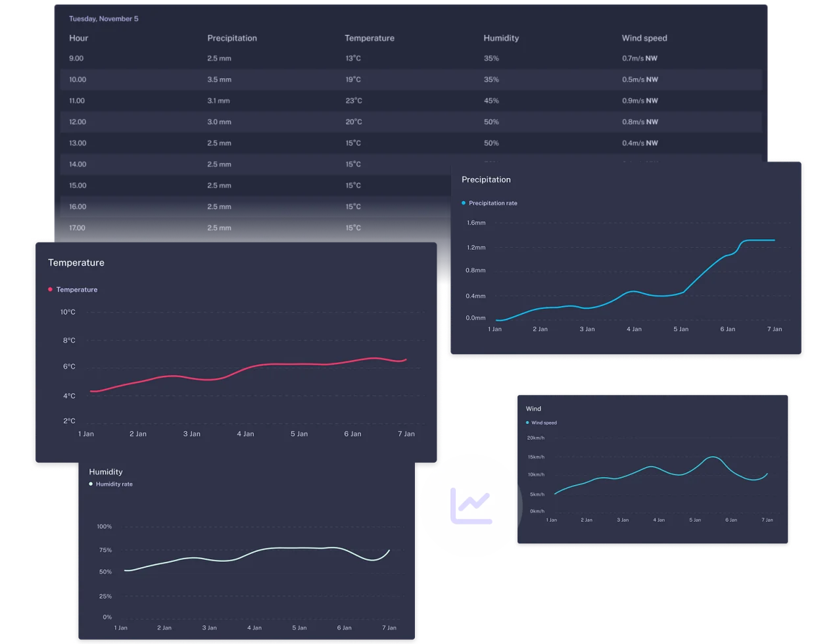Click the date Tuesday, November 5
The image size is (822, 644).
pos(104,18)
